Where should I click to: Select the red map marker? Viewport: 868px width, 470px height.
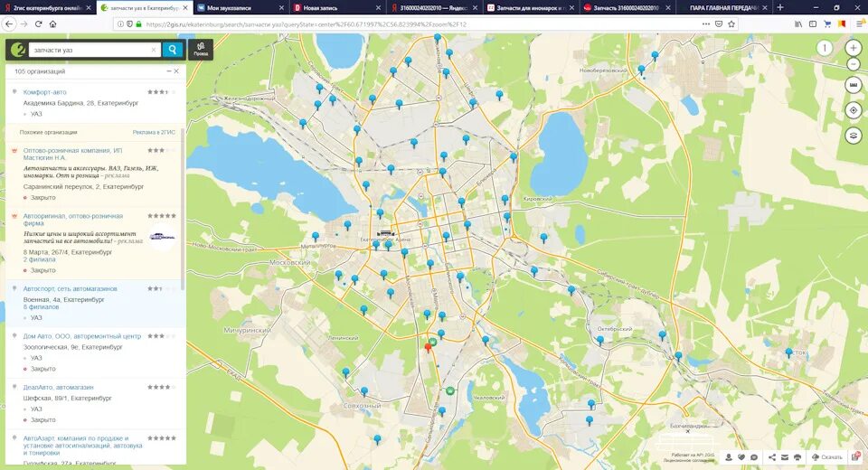(428, 348)
